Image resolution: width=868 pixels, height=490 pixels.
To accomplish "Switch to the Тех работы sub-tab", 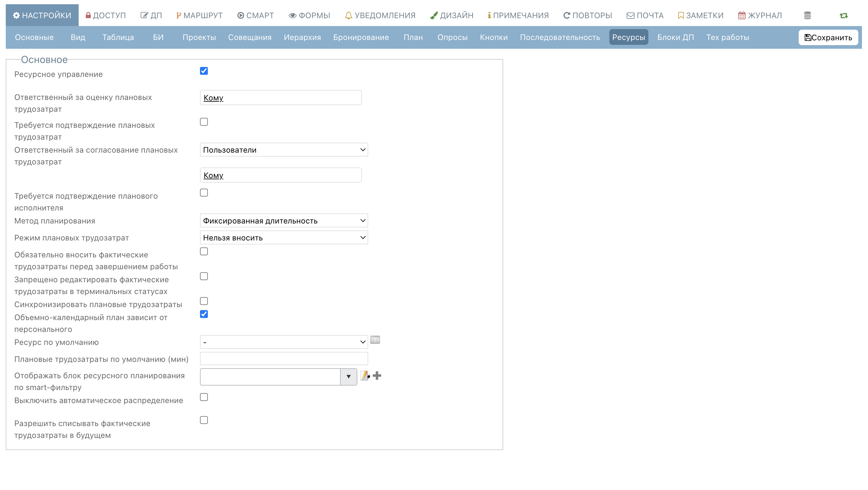I will 728,38.
